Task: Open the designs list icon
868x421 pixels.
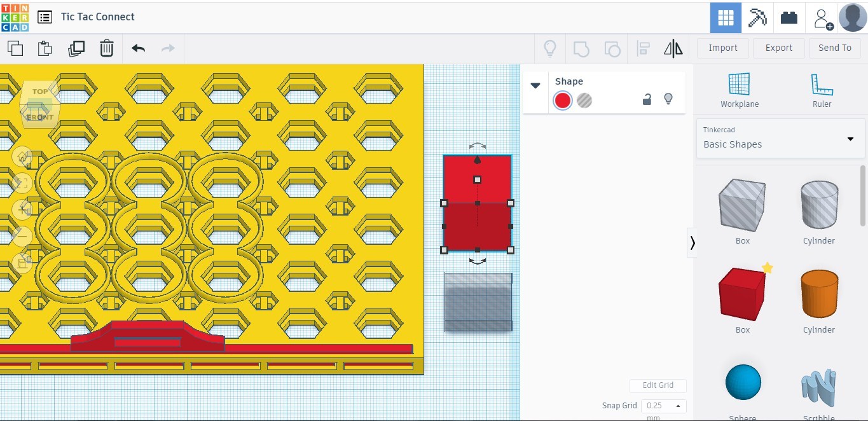Action: 45,17
